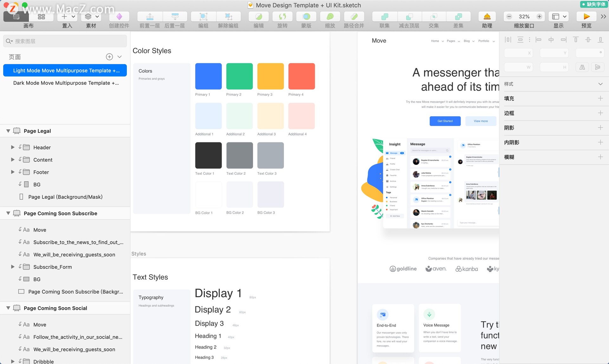Expand the Header layer group
609x364 pixels.
tap(13, 147)
